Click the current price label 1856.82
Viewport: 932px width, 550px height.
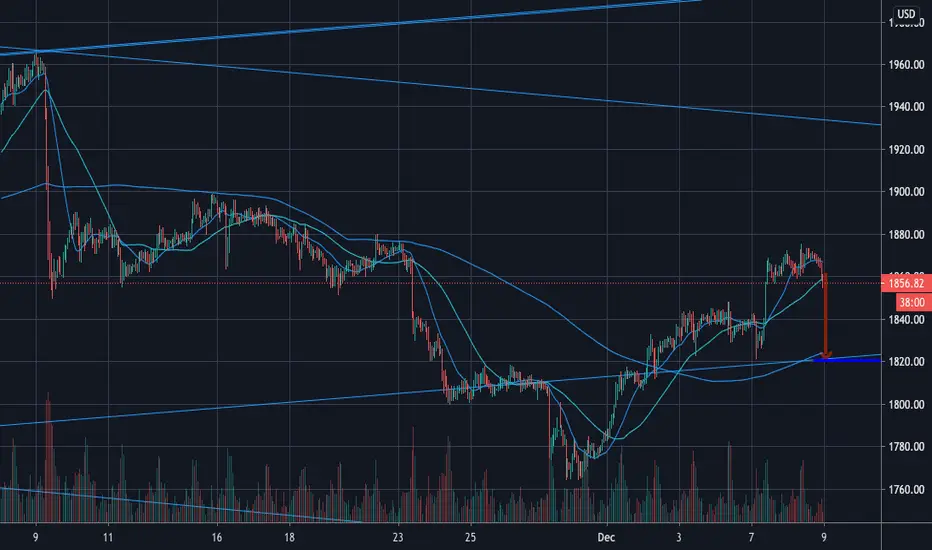(906, 283)
